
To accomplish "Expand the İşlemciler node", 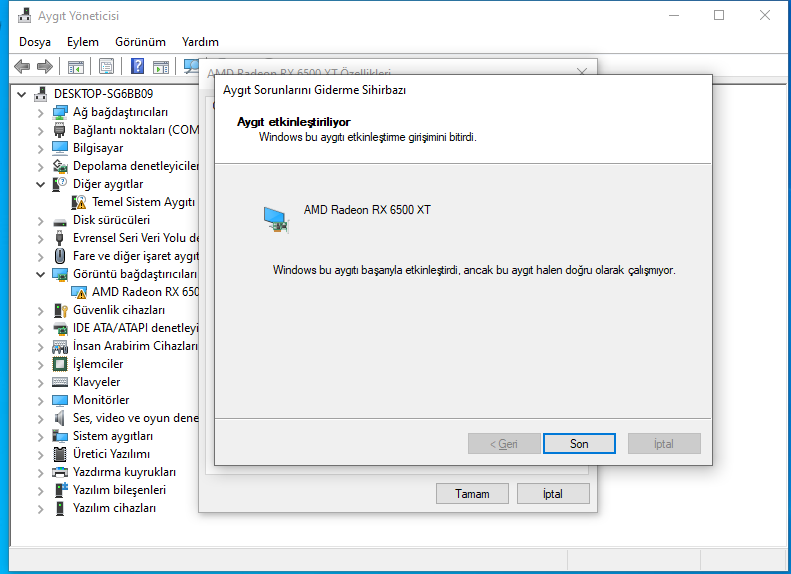I will 40,364.
